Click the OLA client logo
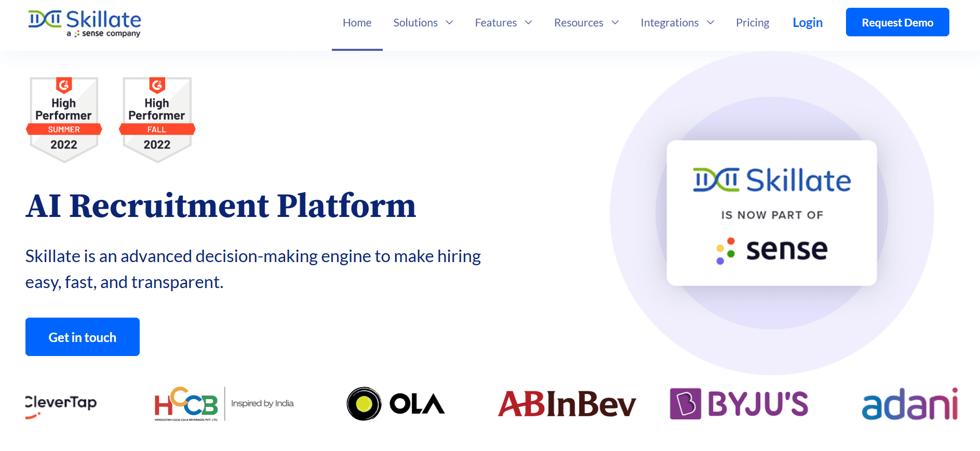The image size is (980, 451). pyautogui.click(x=396, y=404)
